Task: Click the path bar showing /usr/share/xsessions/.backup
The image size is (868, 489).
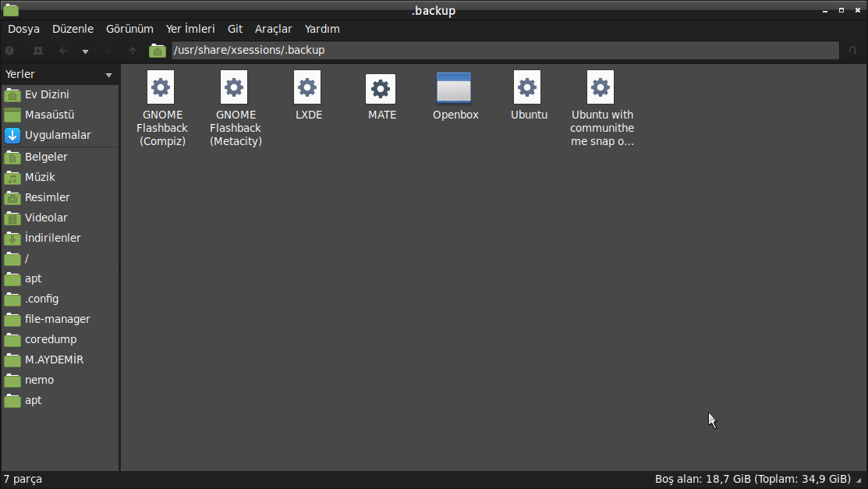Action: tap(505, 51)
